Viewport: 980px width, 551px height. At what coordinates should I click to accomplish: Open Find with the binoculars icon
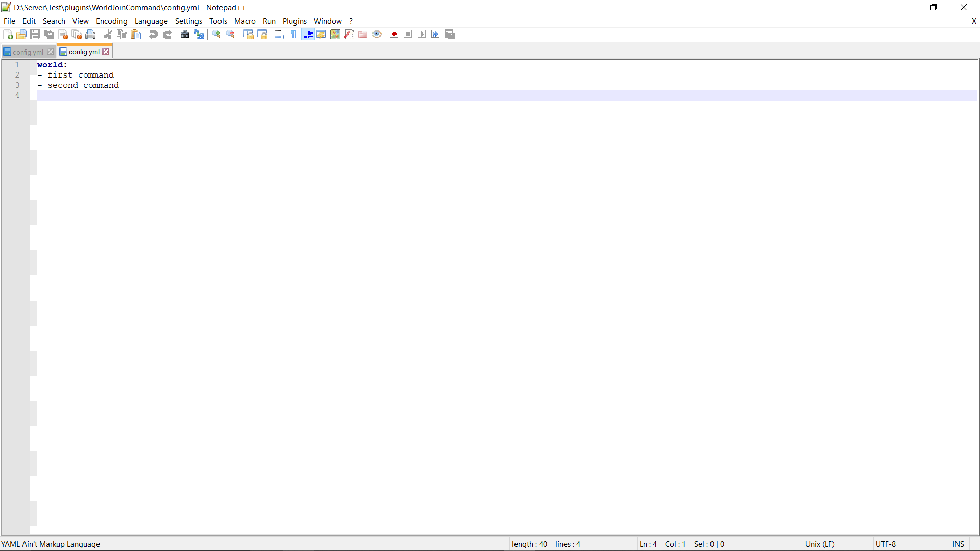185,34
